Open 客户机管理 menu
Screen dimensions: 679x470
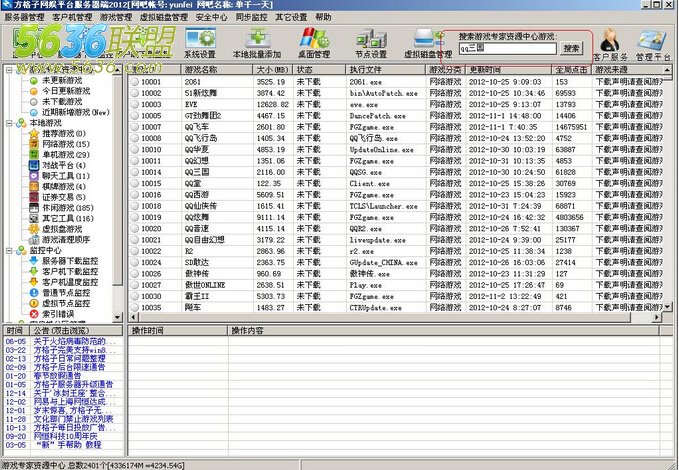(72, 17)
